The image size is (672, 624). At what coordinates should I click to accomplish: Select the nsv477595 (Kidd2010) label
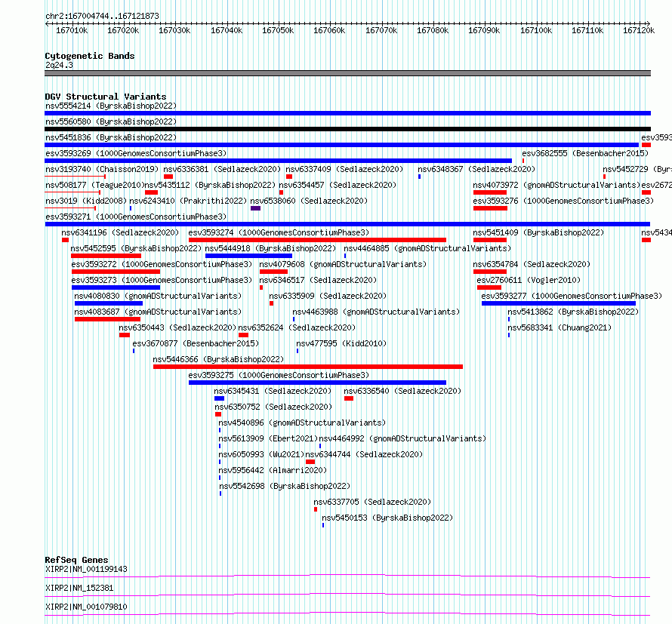[341, 343]
